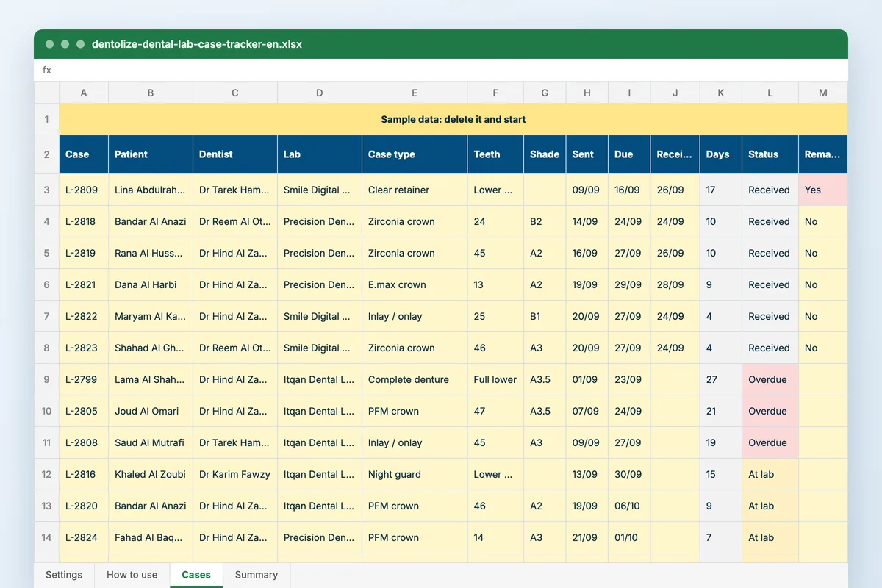
Task: Click the sent date 21/09
Action: coord(587,537)
